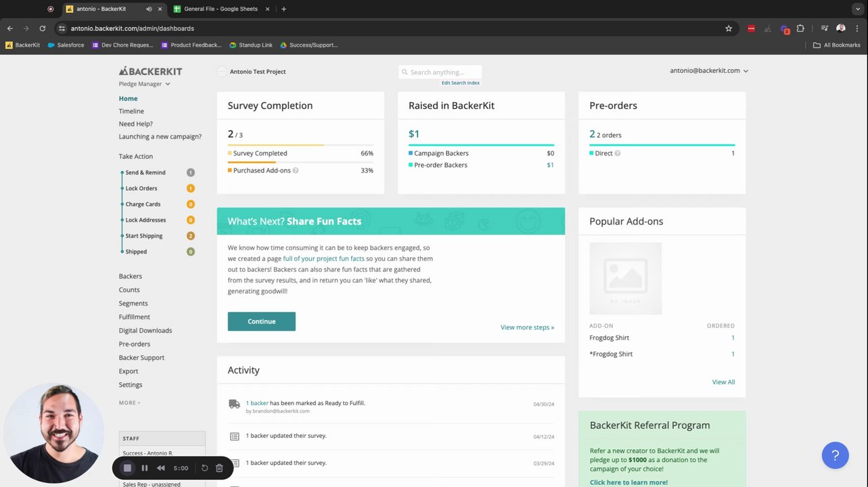Bookmark this page with the star icon

pyautogui.click(x=729, y=28)
